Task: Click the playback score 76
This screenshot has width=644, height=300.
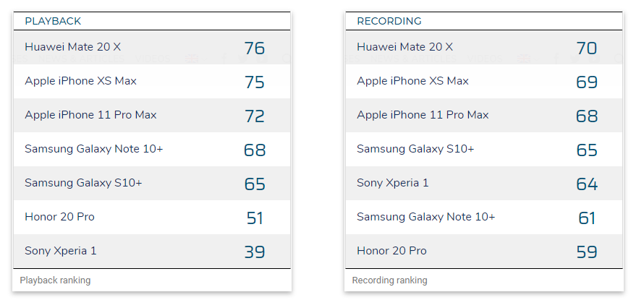Action: tap(255, 48)
